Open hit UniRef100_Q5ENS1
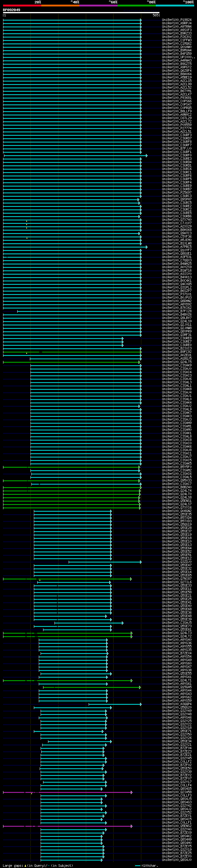 point(176,501)
